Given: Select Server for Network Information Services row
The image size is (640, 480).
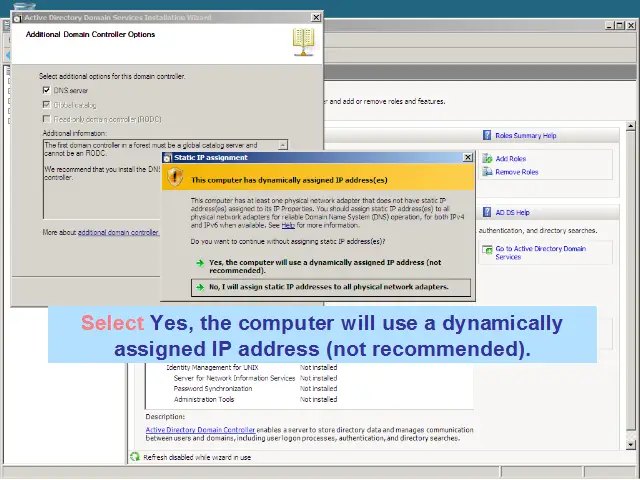Looking at the screenshot, I should (256, 378).
